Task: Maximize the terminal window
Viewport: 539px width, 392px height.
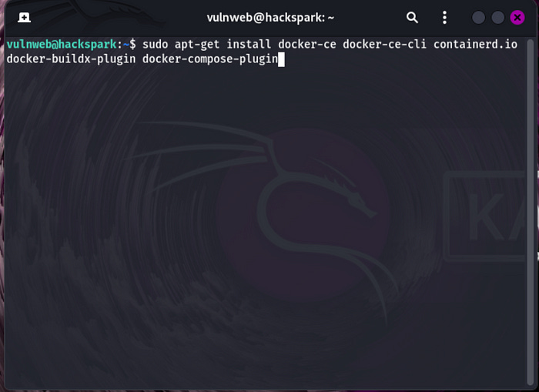Action: tap(497, 18)
